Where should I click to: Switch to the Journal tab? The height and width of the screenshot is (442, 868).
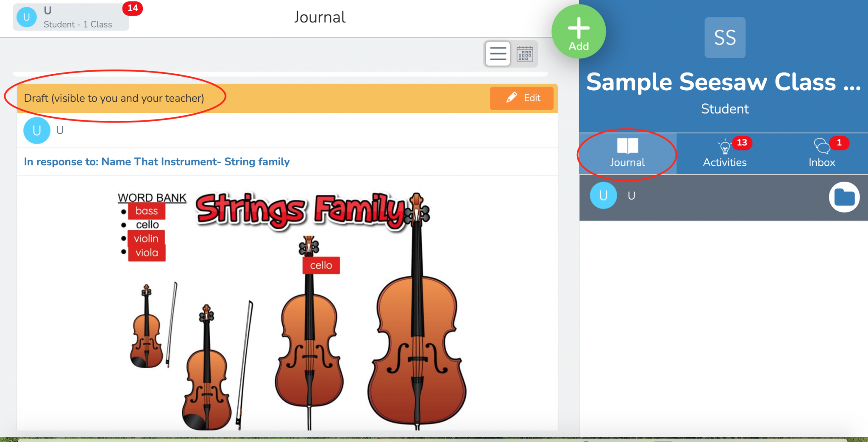(x=627, y=154)
